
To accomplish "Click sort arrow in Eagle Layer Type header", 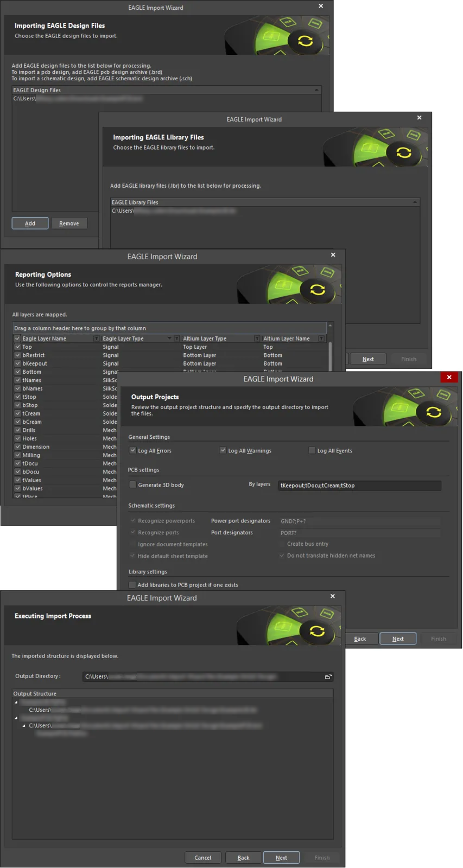I will (169, 339).
